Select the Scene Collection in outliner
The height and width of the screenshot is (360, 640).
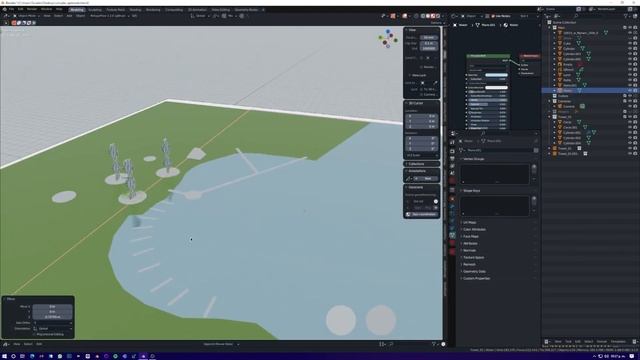pyautogui.click(x=563, y=22)
